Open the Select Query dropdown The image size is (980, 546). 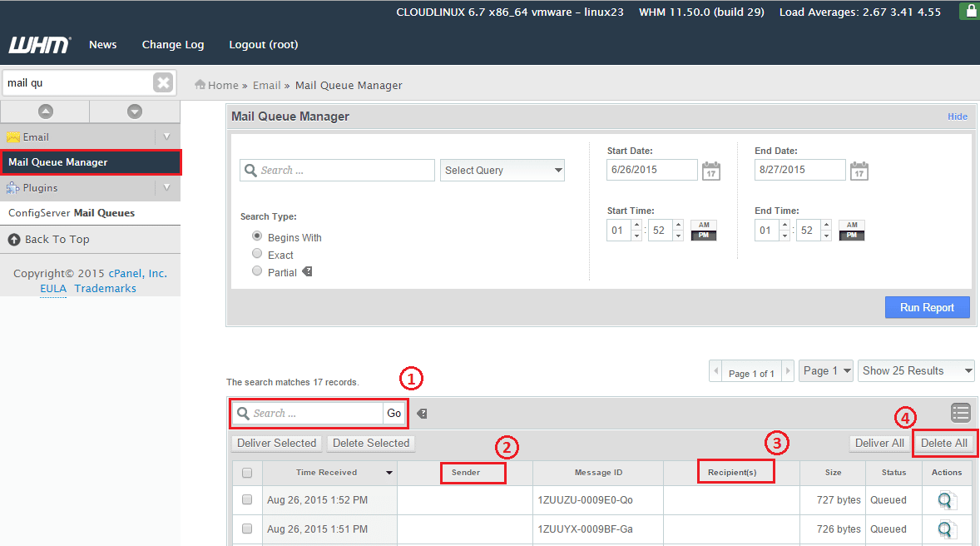pos(502,171)
